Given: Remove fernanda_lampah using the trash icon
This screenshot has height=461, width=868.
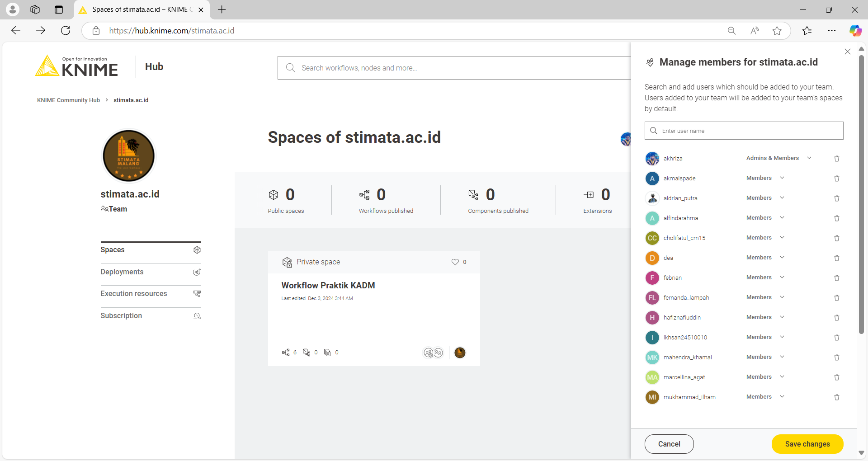Looking at the screenshot, I should (837, 298).
